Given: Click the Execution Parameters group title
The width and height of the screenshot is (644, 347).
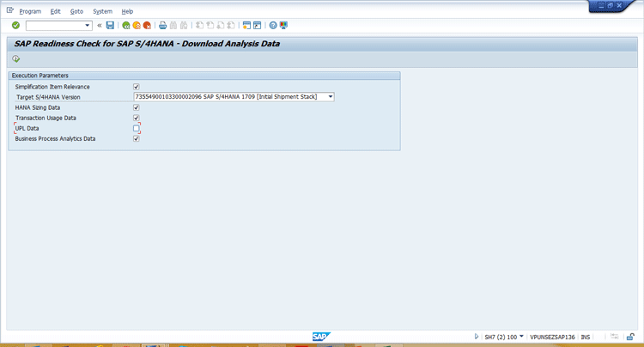Looking at the screenshot, I should point(39,76).
